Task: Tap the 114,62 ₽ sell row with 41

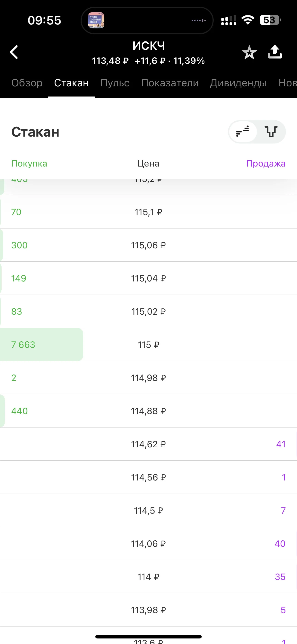Action: click(x=148, y=444)
